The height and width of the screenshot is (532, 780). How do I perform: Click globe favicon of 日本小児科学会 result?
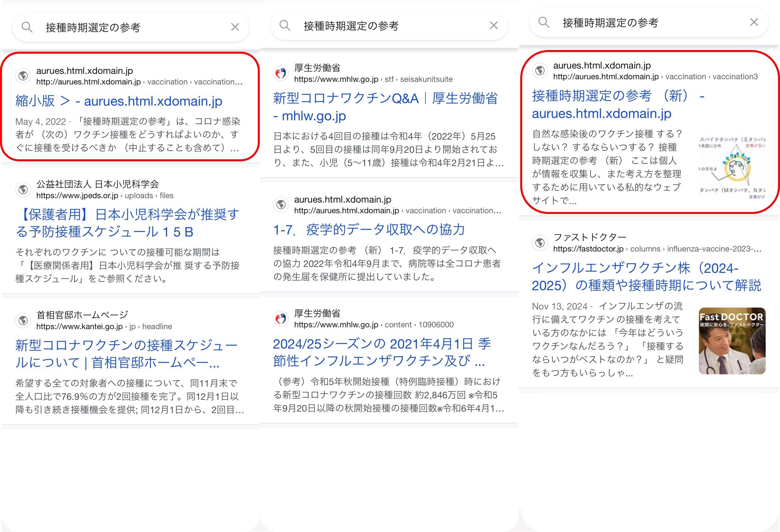click(x=23, y=189)
